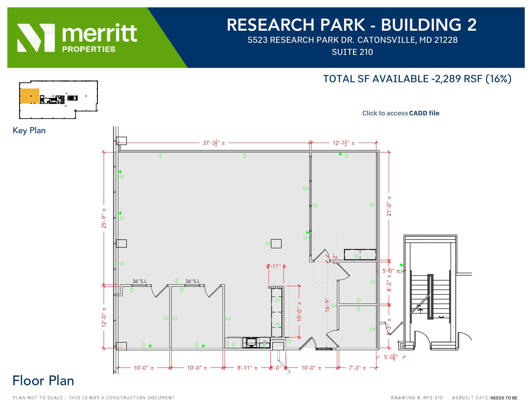Click the 10'-0" closet vertical dimension
The image size is (532, 411).
tap(299, 312)
